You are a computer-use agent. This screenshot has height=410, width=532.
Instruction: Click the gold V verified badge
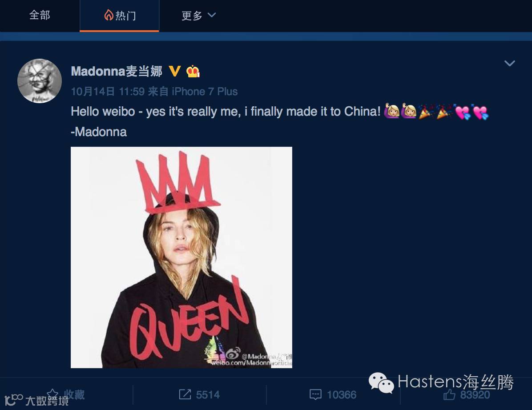pos(175,71)
